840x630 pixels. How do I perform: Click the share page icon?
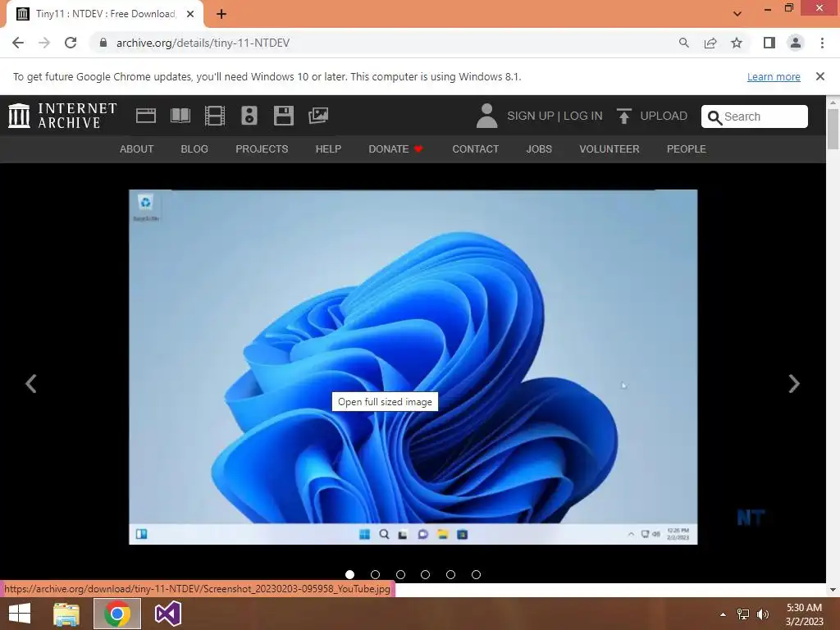(710, 43)
